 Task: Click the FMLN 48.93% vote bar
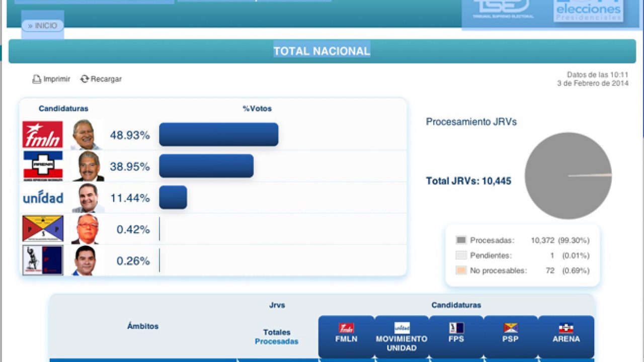(218, 135)
